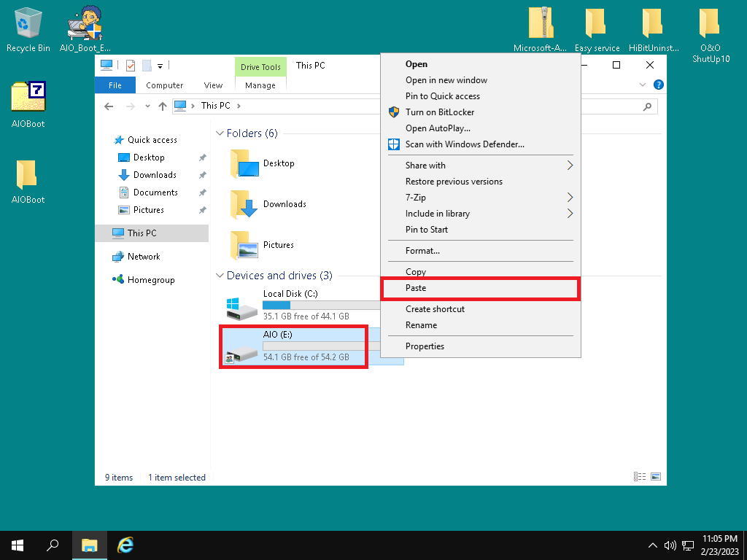Select Downloads in Quick access sidebar
747x560 pixels.
tap(155, 175)
